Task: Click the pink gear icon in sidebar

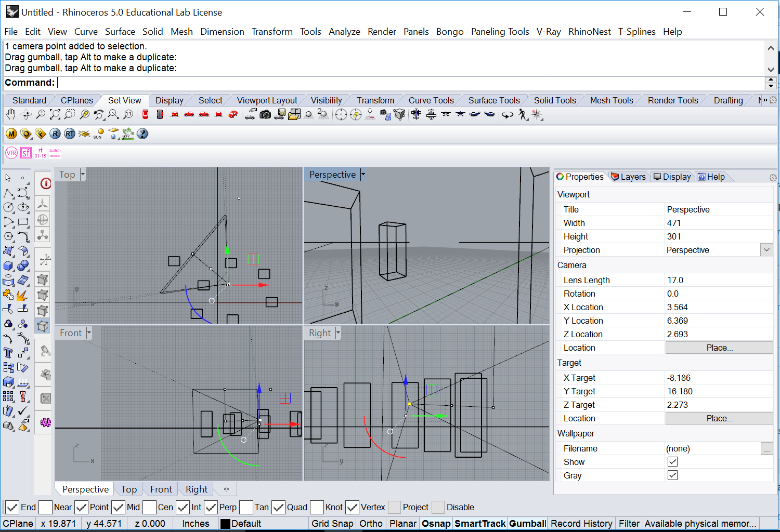Action: pyautogui.click(x=45, y=422)
